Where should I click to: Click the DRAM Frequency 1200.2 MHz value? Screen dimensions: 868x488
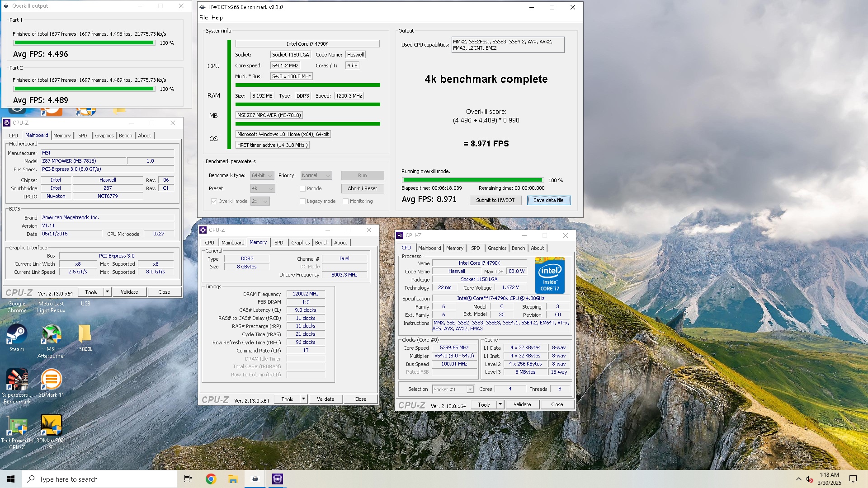pos(306,294)
